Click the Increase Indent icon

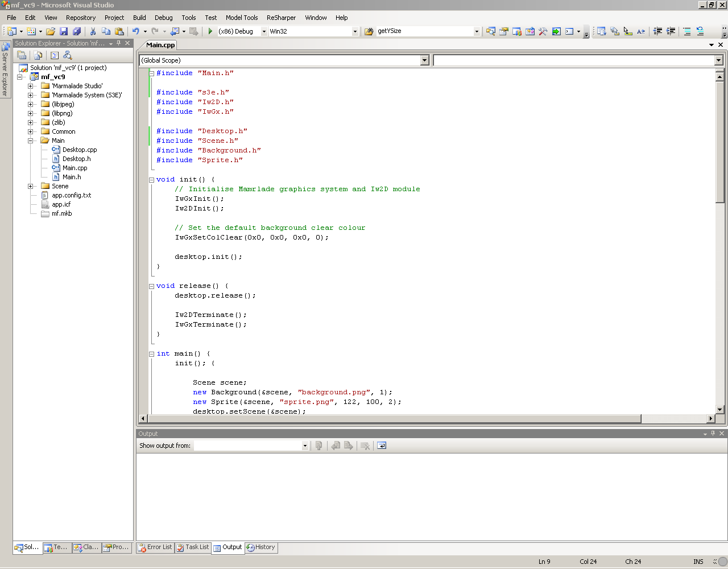671,31
